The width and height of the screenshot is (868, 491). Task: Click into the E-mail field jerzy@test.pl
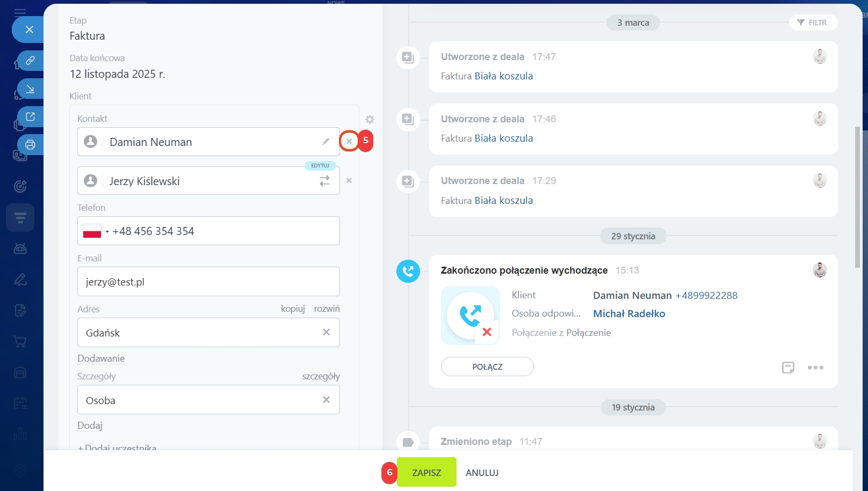pyautogui.click(x=208, y=282)
